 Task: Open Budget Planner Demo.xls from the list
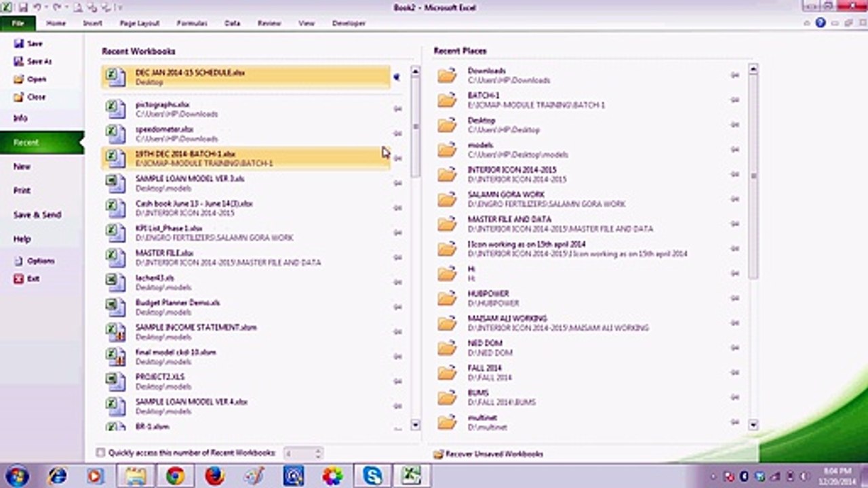pos(245,307)
